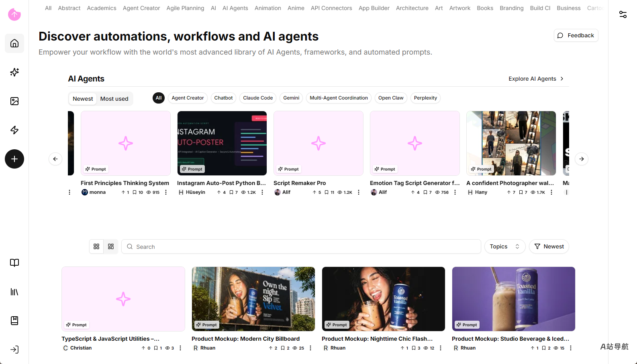637x364 pixels.
Task: Select the Branding category tab
Action: (512, 8)
